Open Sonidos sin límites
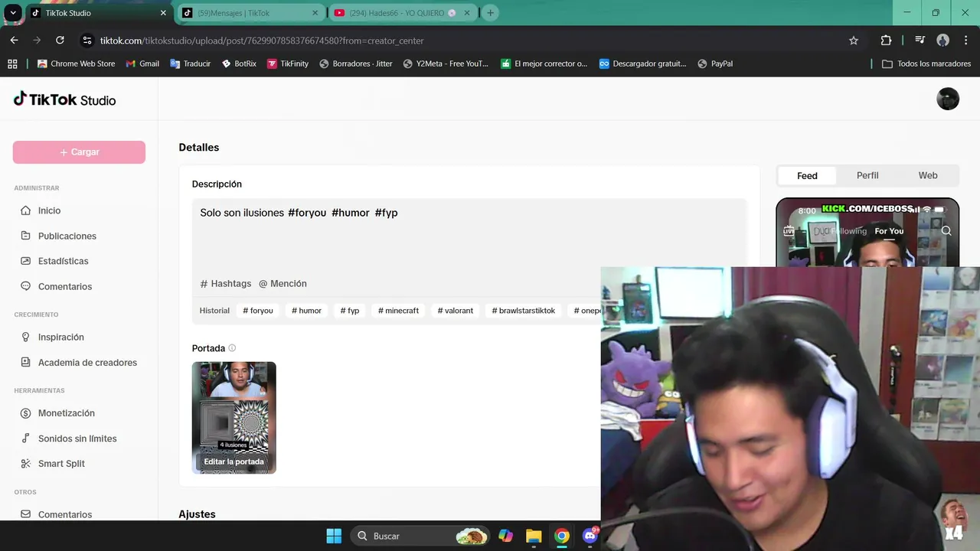The height and width of the screenshot is (551, 980). pyautogui.click(x=79, y=439)
